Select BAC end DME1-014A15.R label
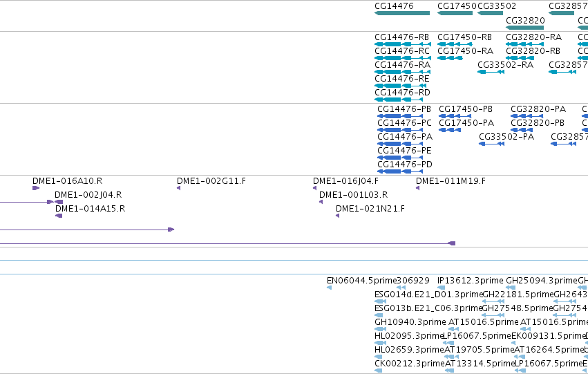588x374 pixels. click(90, 209)
